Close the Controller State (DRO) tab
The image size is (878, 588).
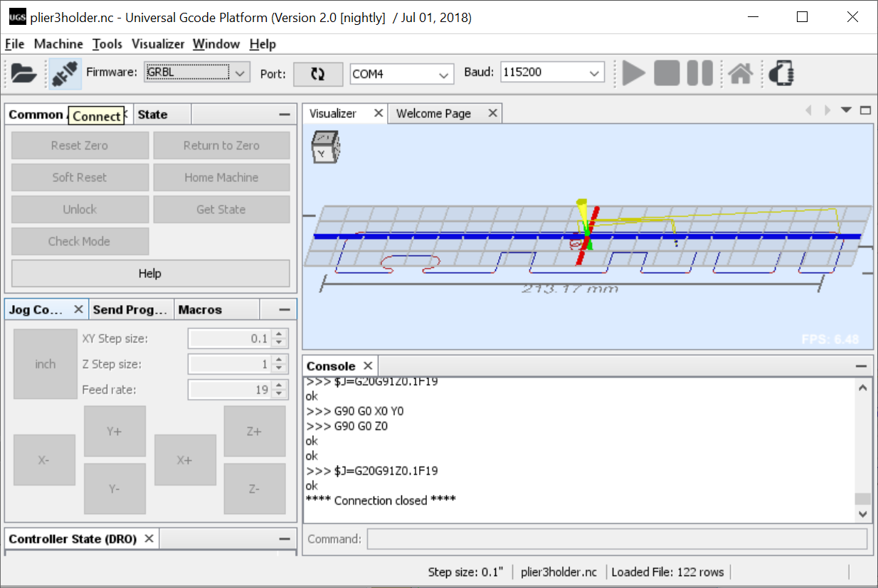click(149, 538)
